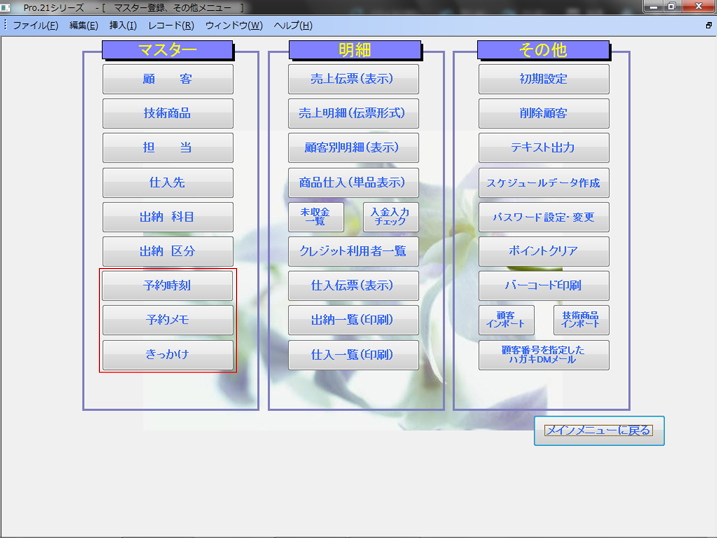The width and height of the screenshot is (717, 538).
Task: Click スケジュールデータ作成
Action: coord(544,182)
